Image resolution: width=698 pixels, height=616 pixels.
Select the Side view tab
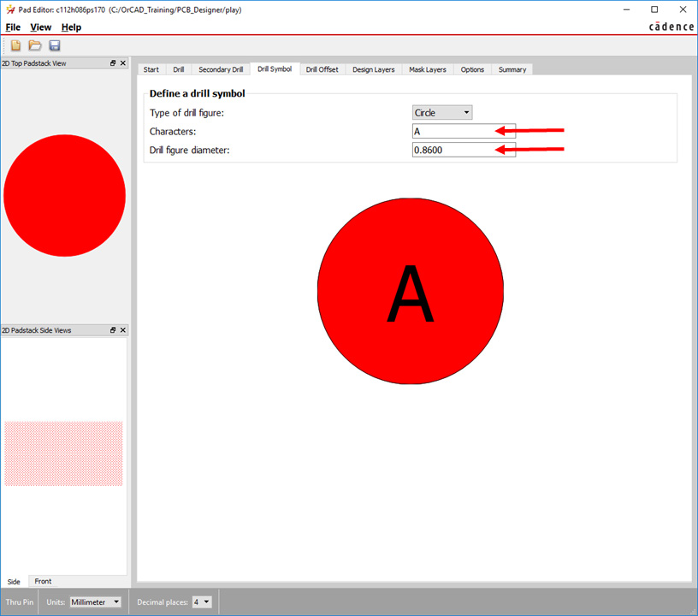(14, 581)
